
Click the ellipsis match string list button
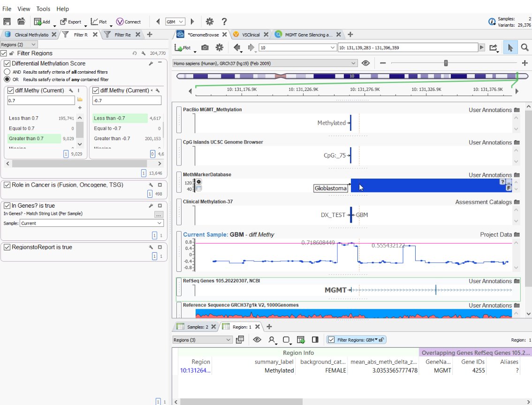[159, 215]
